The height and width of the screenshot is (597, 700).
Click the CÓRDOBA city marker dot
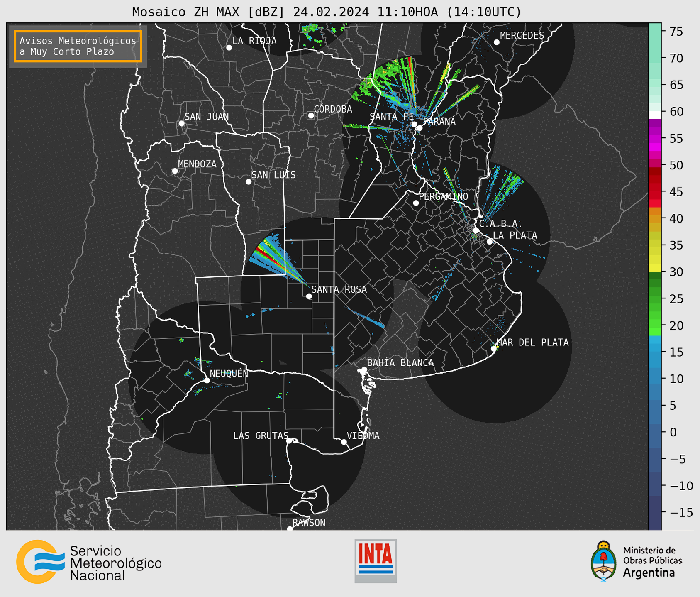pyautogui.click(x=311, y=115)
